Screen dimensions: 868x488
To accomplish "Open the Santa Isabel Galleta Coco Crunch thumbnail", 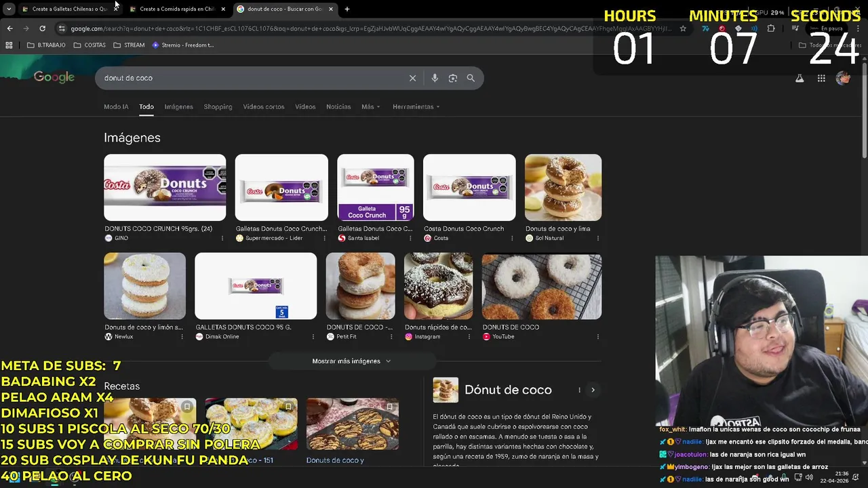I will [376, 188].
